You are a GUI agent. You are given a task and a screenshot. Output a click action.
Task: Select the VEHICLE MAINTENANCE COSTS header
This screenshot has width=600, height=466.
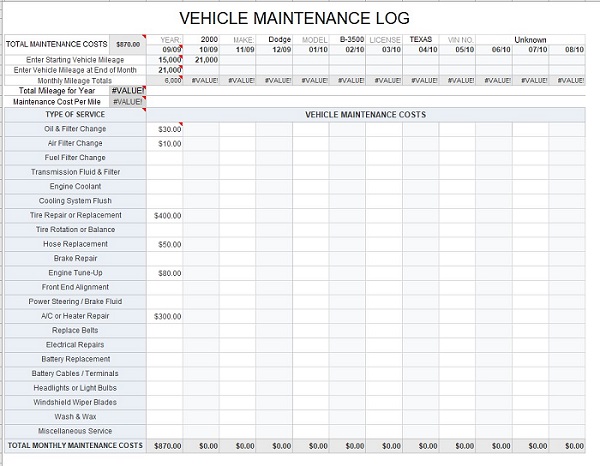(366, 115)
